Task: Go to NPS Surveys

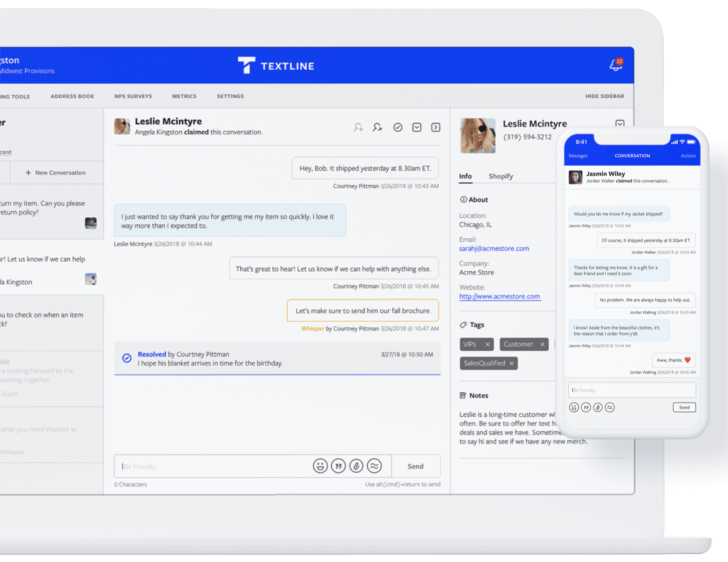Action: tap(133, 96)
